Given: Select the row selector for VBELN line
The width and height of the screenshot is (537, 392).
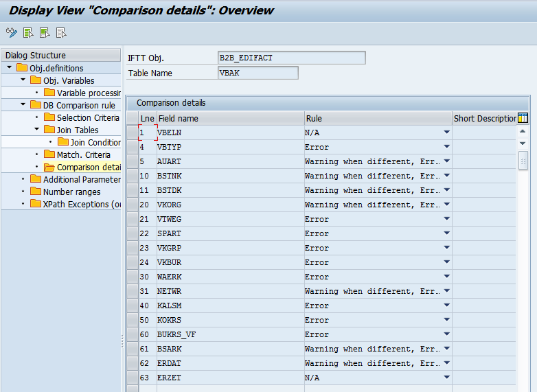Looking at the screenshot, I should (x=132, y=132).
